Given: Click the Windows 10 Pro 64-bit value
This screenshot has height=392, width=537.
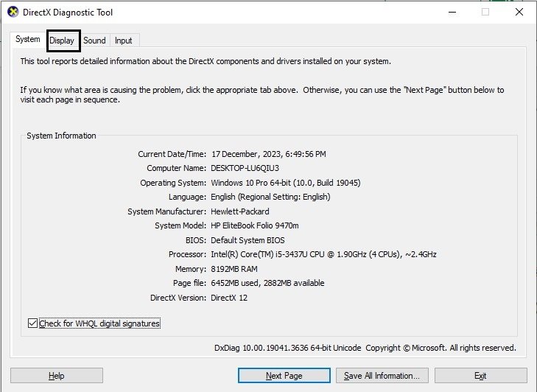Looking at the screenshot, I should pos(286,183).
